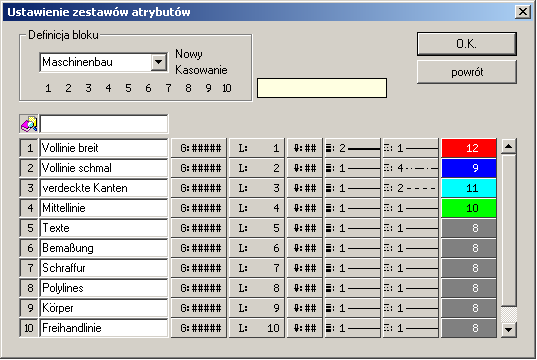This screenshot has width=537, height=360.
Task: Select attribute set number 6 in Definicja bloku
Action: [x=148, y=88]
